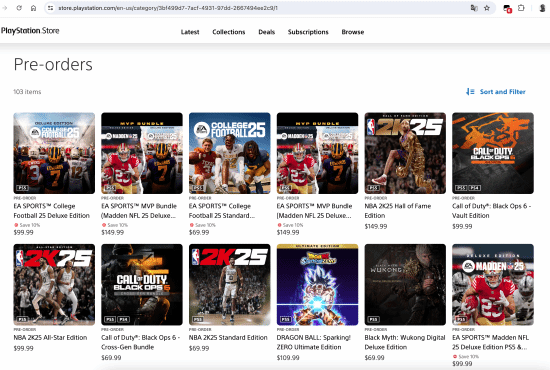Go to the browser home icon

coord(33,8)
